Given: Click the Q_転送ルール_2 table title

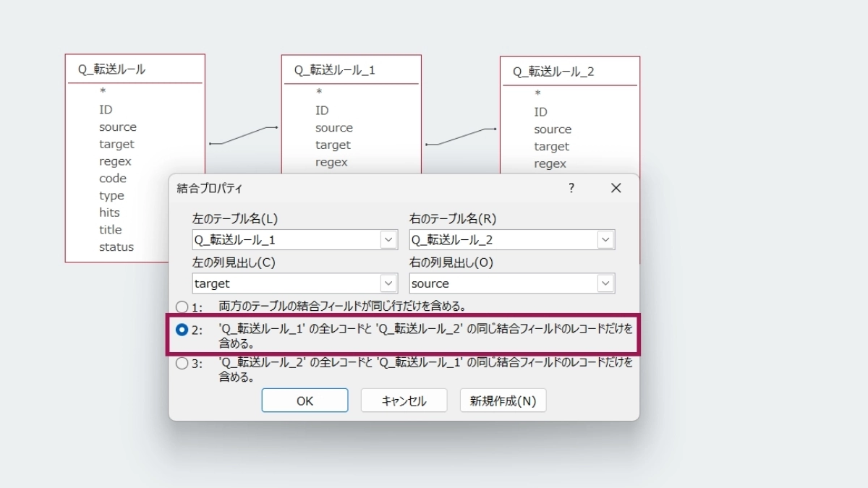Looking at the screenshot, I should (553, 71).
